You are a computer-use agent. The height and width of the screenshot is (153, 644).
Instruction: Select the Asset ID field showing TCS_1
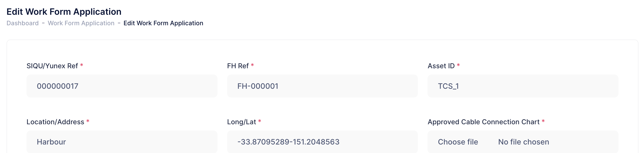pyautogui.click(x=523, y=86)
